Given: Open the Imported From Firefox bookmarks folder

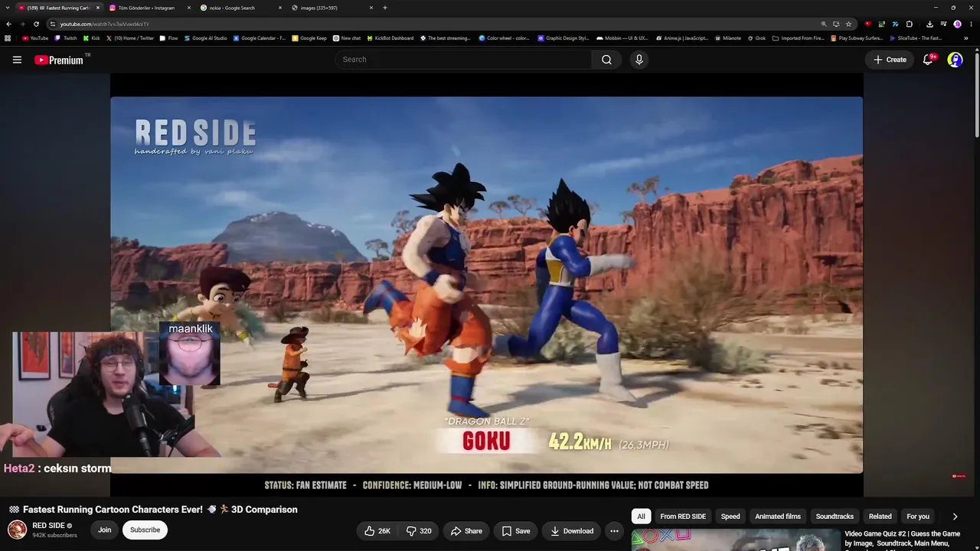Looking at the screenshot, I should point(799,38).
